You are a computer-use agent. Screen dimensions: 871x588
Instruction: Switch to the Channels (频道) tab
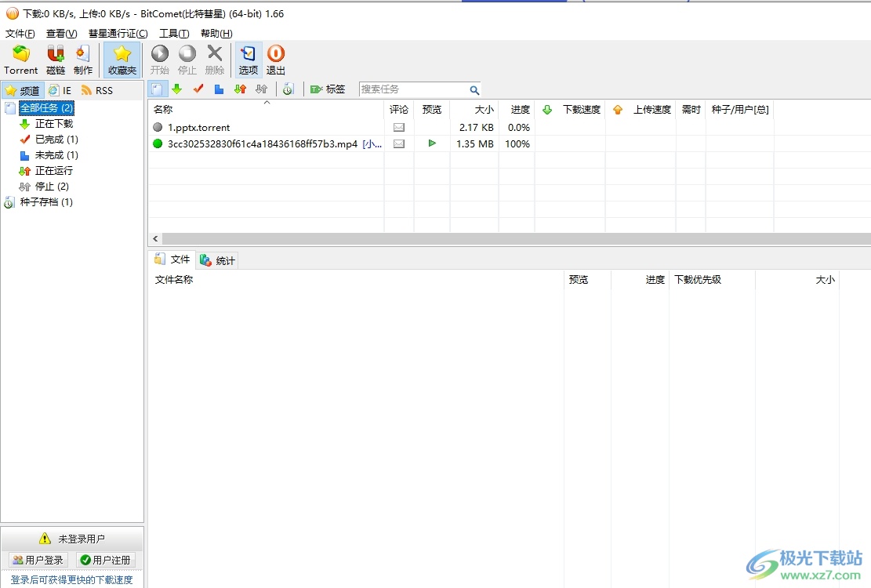pyautogui.click(x=23, y=90)
